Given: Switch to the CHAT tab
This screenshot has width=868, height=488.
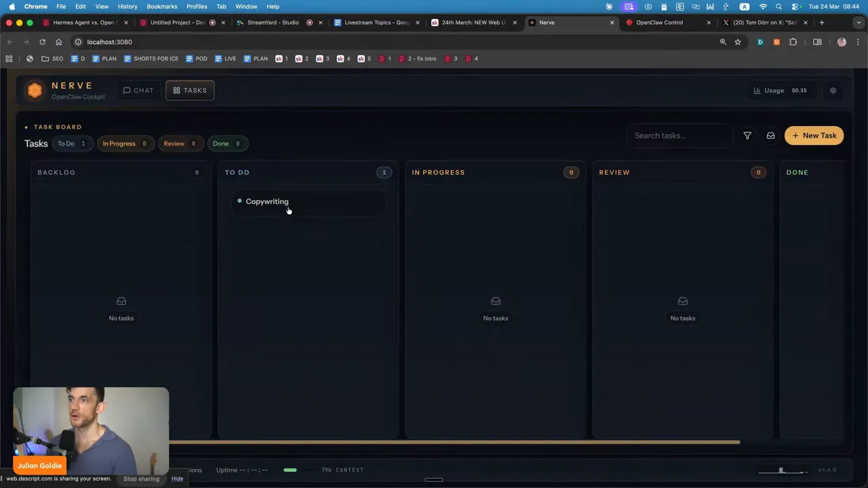Looking at the screenshot, I should [138, 90].
